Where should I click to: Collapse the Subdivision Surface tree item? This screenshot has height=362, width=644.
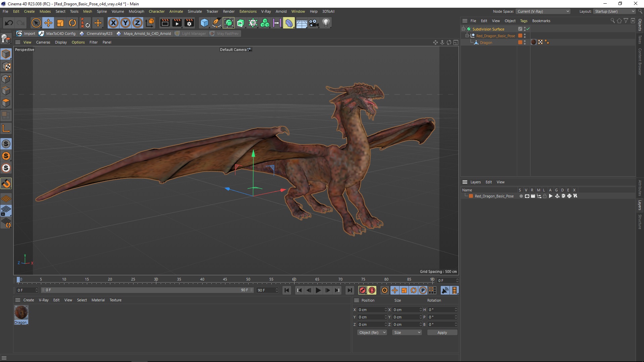click(x=464, y=29)
